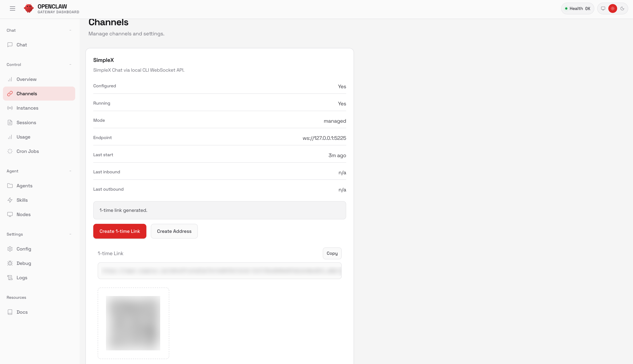Navigate to the Usage section
This screenshot has width=633, height=364.
click(x=23, y=137)
